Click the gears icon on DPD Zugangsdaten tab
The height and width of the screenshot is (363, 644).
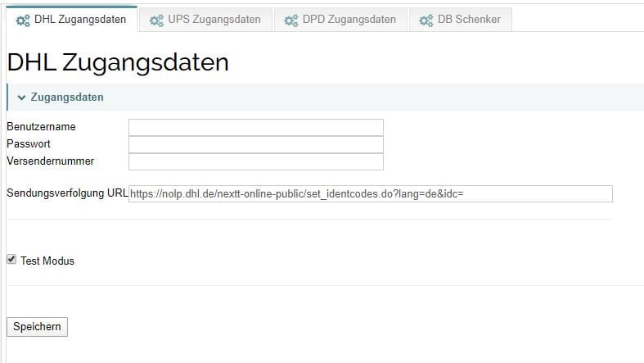coord(291,20)
